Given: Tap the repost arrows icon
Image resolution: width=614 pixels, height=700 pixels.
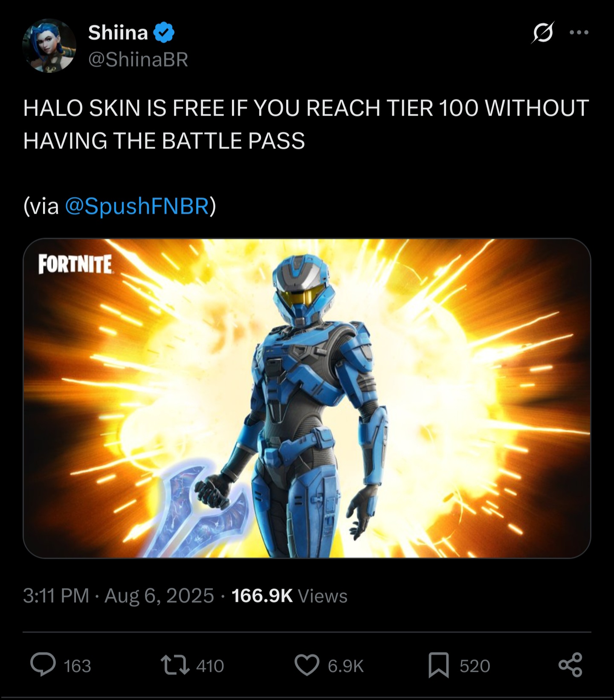Looking at the screenshot, I should tap(175, 665).
